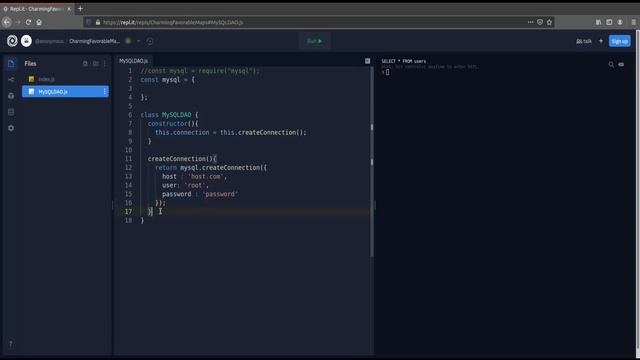Click the class MySQLDAO line
The image size is (640, 360).
click(x=169, y=115)
